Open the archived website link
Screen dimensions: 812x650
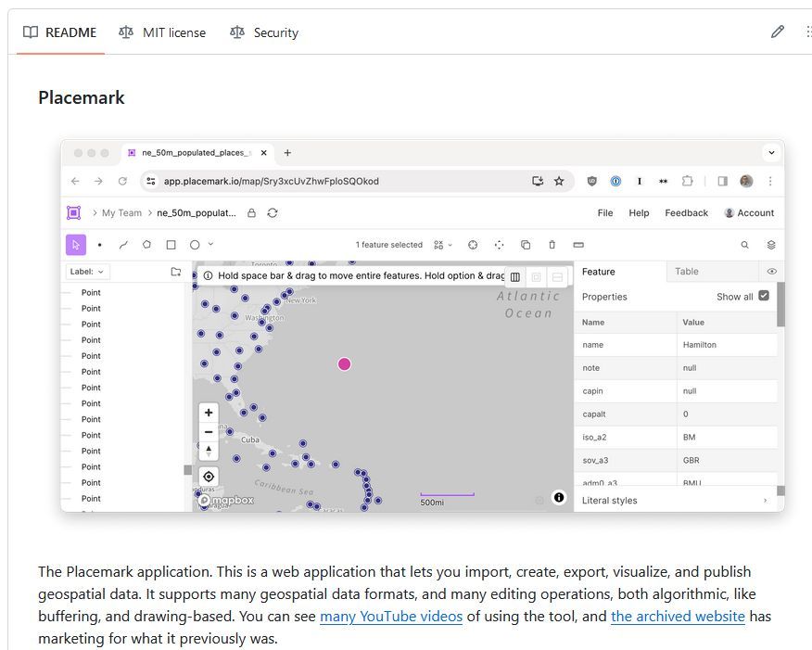[x=678, y=617]
